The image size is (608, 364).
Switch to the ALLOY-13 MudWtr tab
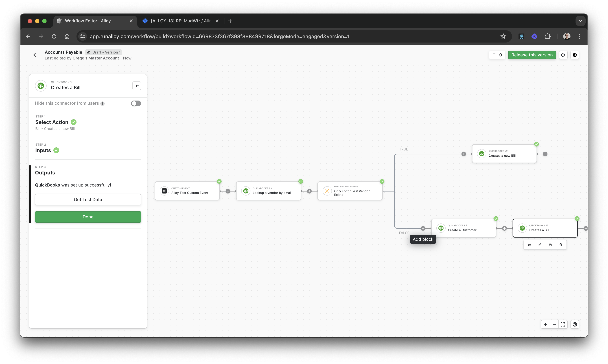[x=180, y=21]
